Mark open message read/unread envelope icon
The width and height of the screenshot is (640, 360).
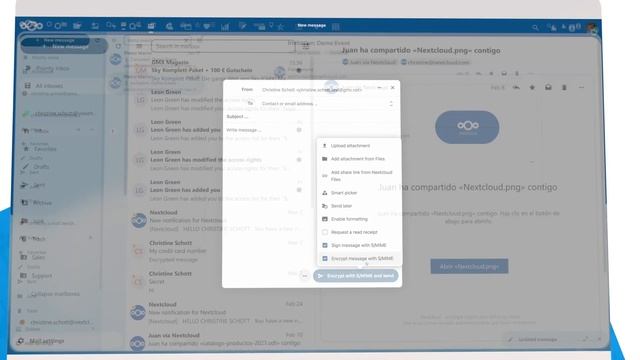point(548,87)
